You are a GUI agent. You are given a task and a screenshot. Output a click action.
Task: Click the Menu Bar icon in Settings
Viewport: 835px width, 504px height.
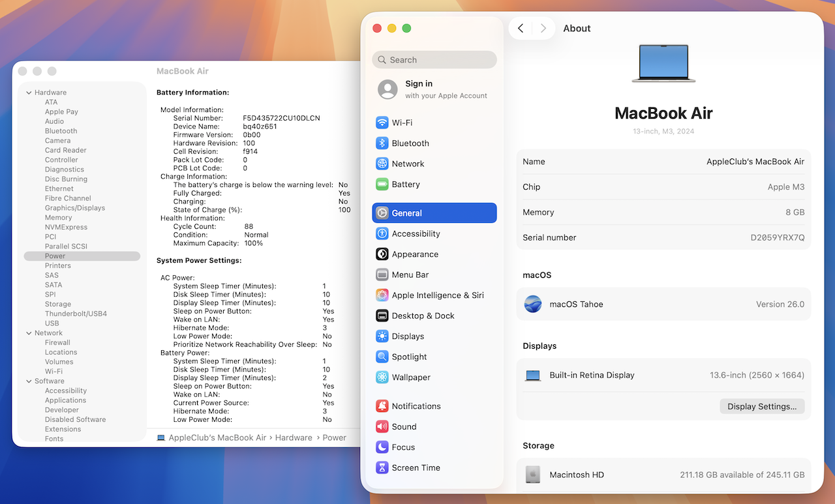pos(382,274)
